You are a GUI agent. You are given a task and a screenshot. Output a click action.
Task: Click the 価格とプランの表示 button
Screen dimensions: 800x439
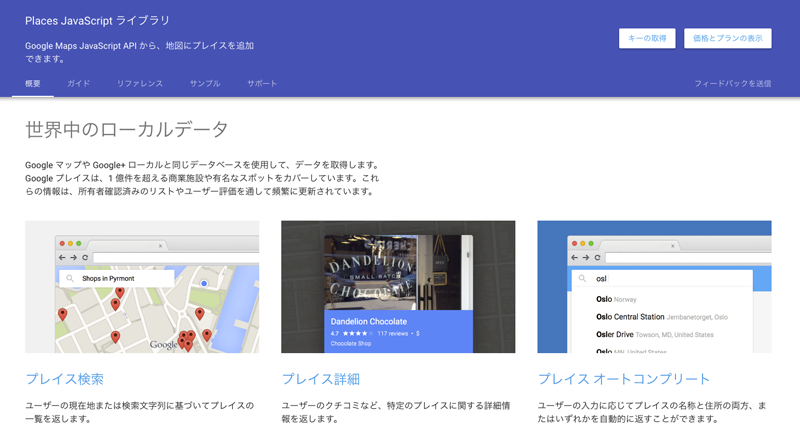click(728, 38)
